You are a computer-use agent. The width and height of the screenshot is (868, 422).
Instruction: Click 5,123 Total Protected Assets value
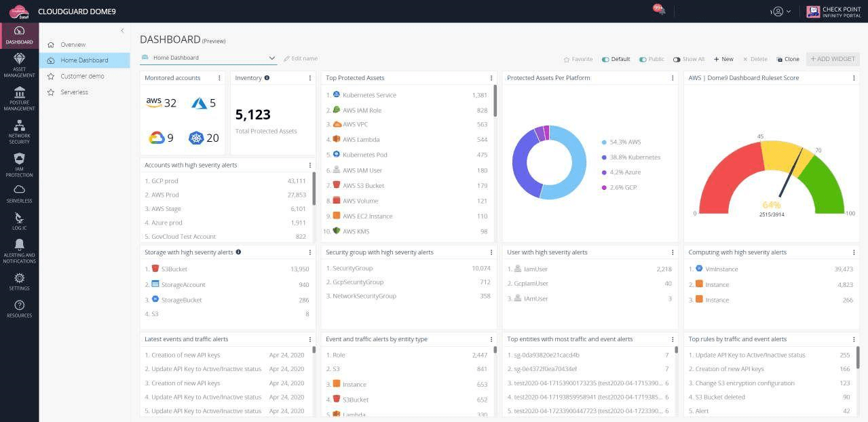253,115
